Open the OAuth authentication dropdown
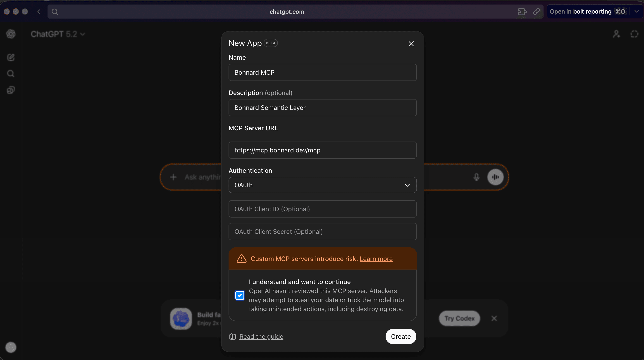The image size is (644, 360). [x=322, y=185]
